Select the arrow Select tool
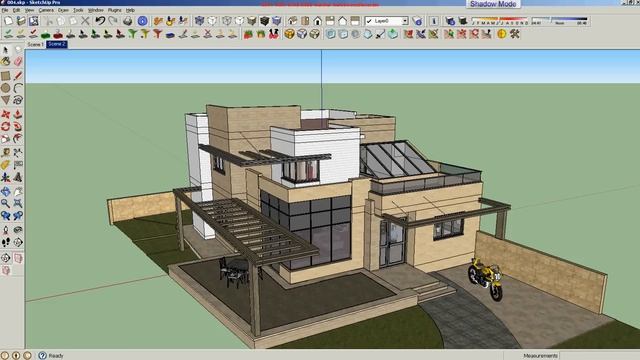The height and width of the screenshot is (360, 640). click(6, 50)
